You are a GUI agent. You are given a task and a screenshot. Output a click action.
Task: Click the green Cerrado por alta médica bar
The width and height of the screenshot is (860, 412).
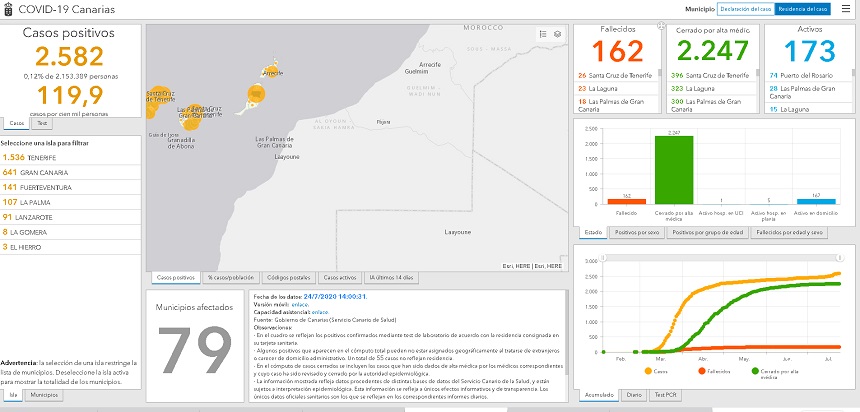pos(673,169)
